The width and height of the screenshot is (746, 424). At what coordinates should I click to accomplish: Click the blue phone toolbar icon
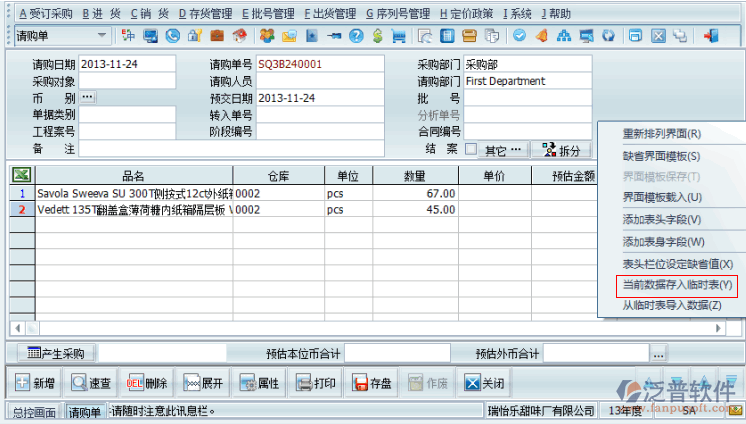[x=172, y=36]
